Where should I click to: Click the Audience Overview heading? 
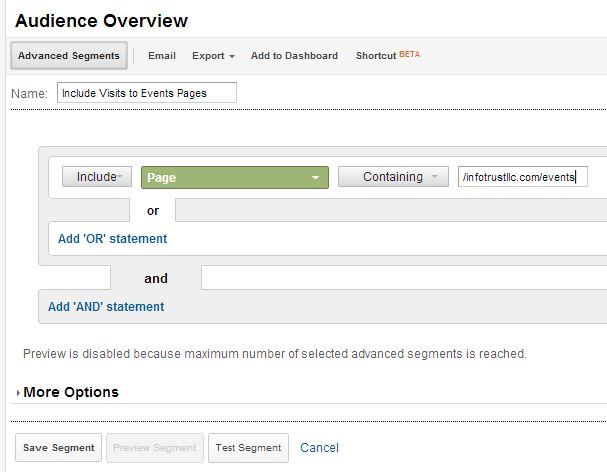pos(100,20)
